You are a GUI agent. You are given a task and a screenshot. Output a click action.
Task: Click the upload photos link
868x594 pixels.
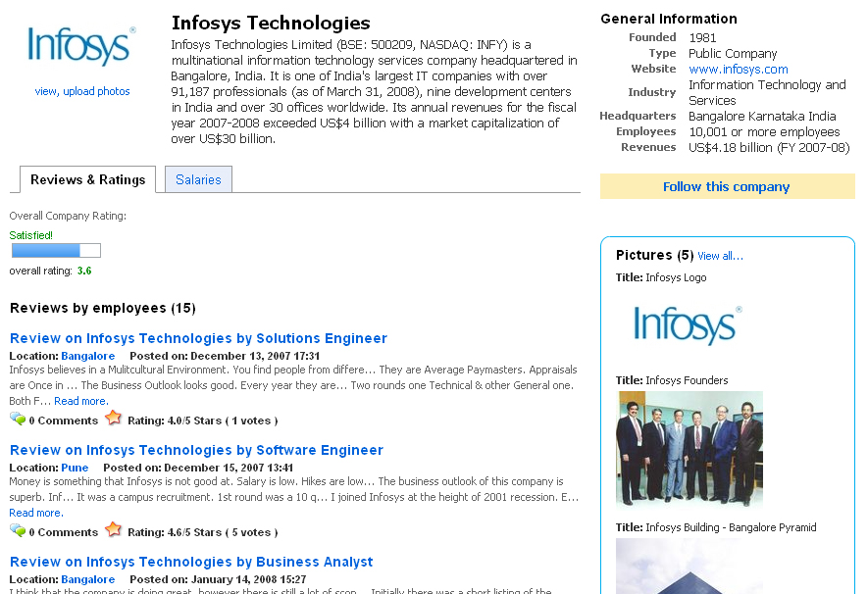pos(96,91)
